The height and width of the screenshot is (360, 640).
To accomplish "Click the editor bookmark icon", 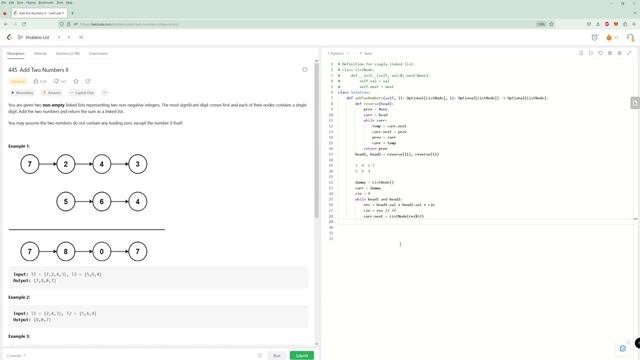I will pos(581,53).
